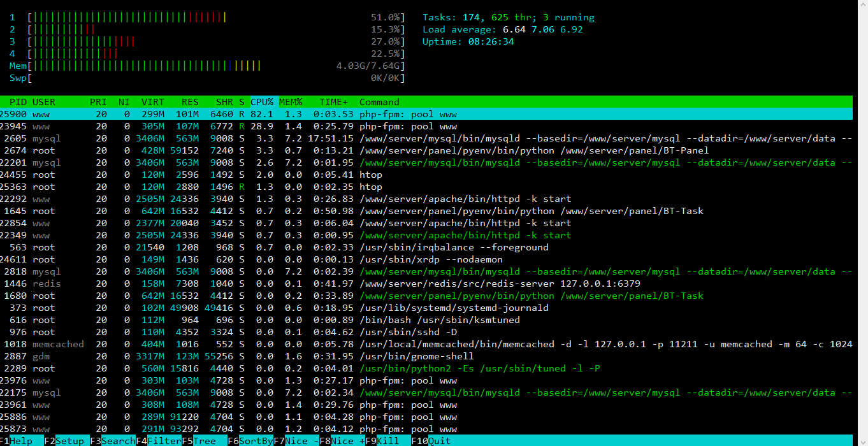This screenshot has width=868, height=446.
Task: Select php-fpm row with TIME 0:29.76
Action: pyautogui.click(x=426, y=405)
